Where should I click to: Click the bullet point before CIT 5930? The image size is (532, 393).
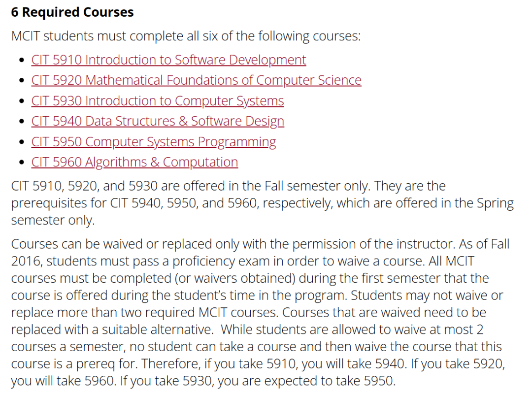[21, 101]
